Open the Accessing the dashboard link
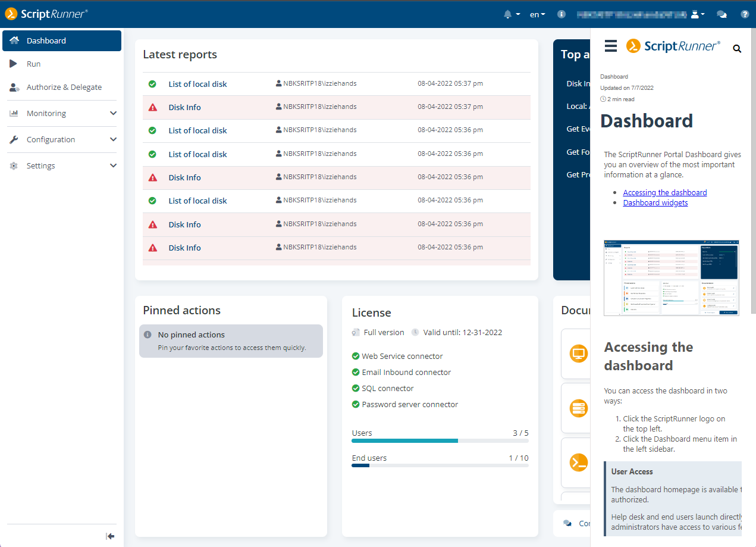 coord(664,192)
